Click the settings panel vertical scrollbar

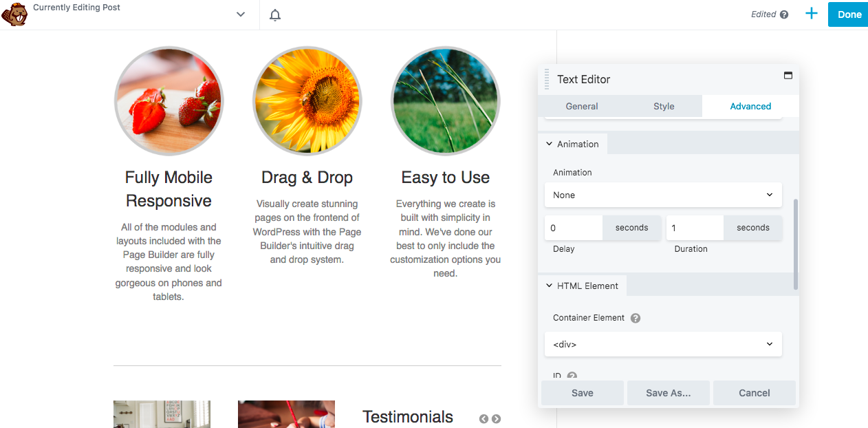pos(796,244)
